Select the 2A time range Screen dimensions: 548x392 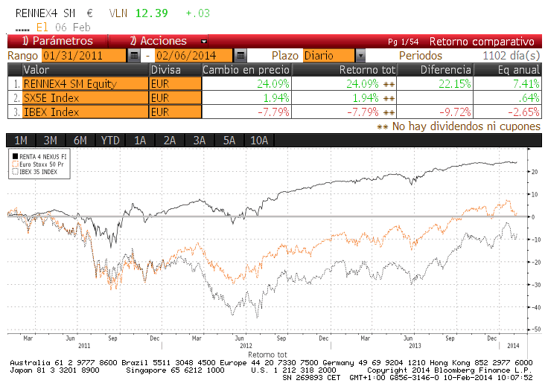pos(170,141)
